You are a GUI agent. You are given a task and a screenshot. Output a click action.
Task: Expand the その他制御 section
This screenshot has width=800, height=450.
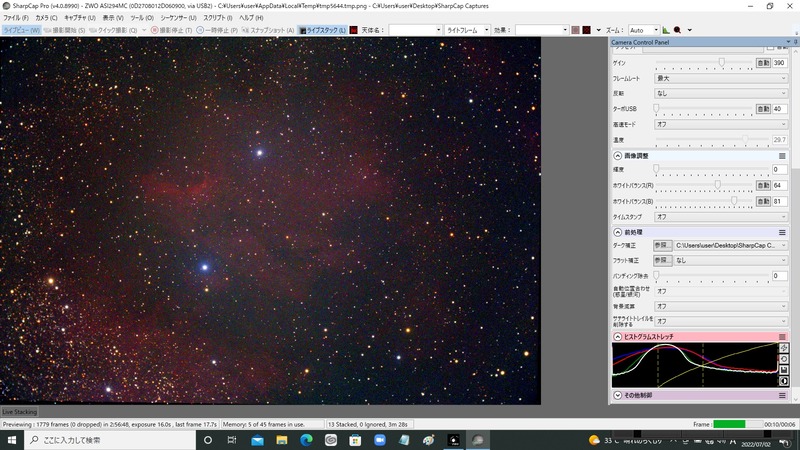click(x=617, y=395)
